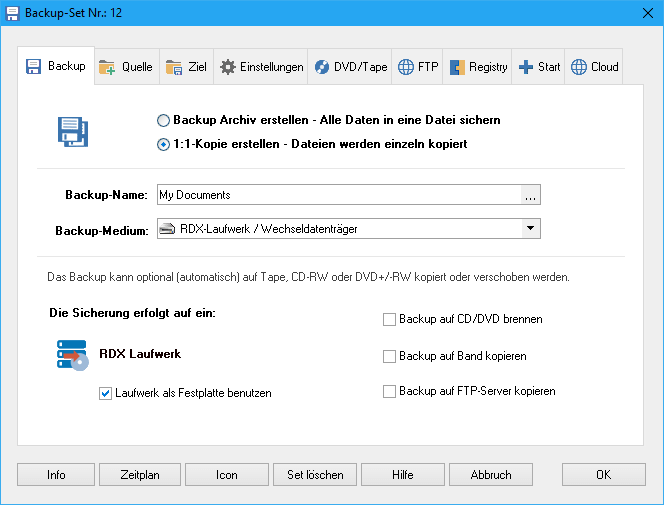Viewport: 664px width, 505px height.
Task: Click the ellipsis button beside Backup-Name
Action: pos(530,195)
